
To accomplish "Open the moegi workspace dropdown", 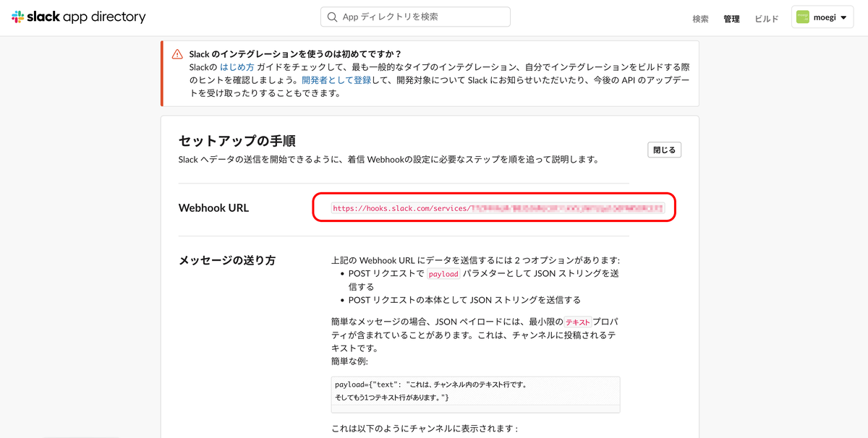I will pyautogui.click(x=822, y=18).
